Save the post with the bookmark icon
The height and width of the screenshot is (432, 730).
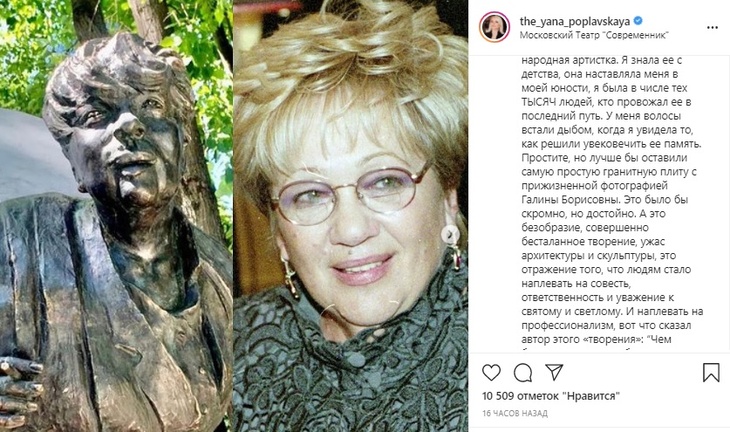tap(711, 372)
